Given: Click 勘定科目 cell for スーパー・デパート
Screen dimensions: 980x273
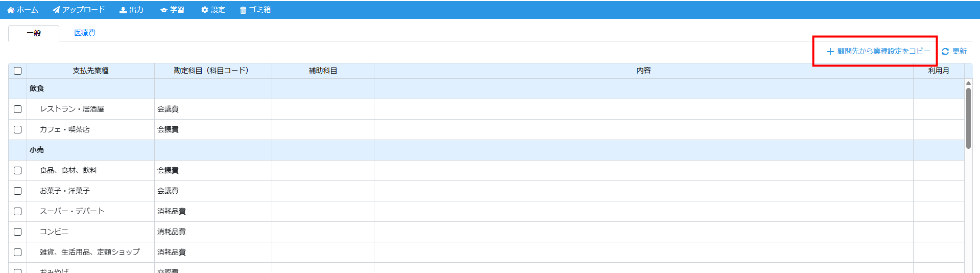Looking at the screenshot, I should [x=212, y=211].
